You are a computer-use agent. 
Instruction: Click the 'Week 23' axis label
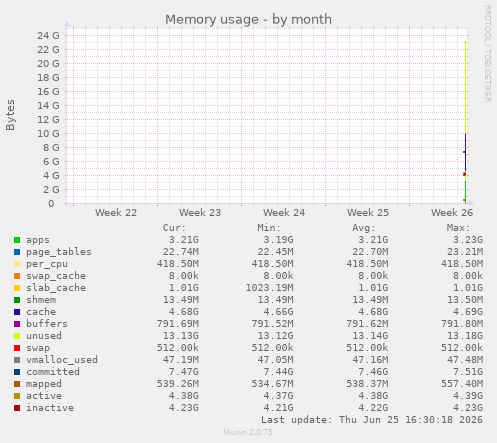(200, 213)
